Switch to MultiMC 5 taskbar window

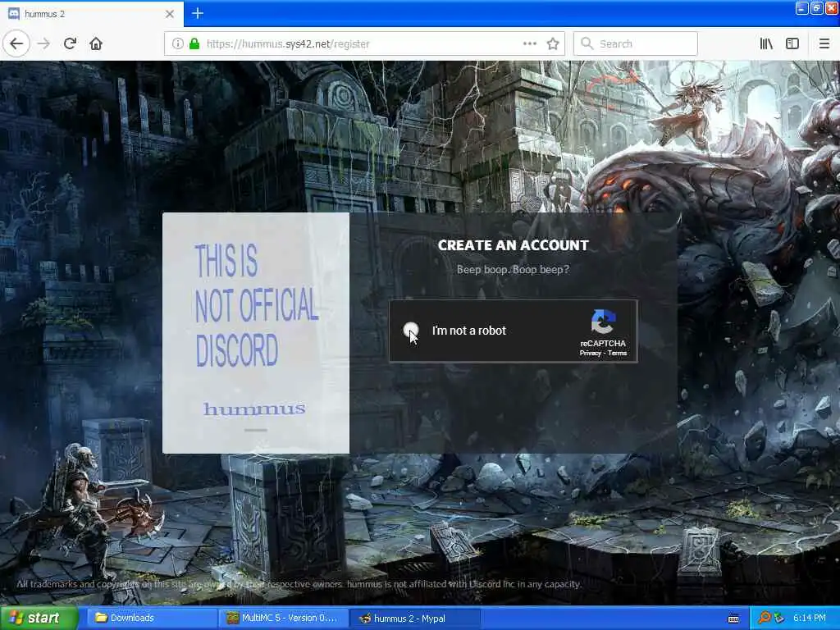coord(283,619)
